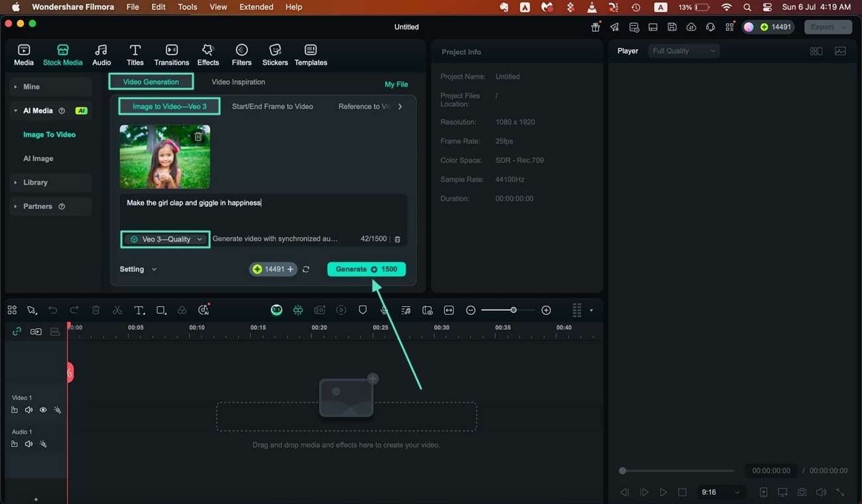Open the Stickers tab

click(x=275, y=54)
